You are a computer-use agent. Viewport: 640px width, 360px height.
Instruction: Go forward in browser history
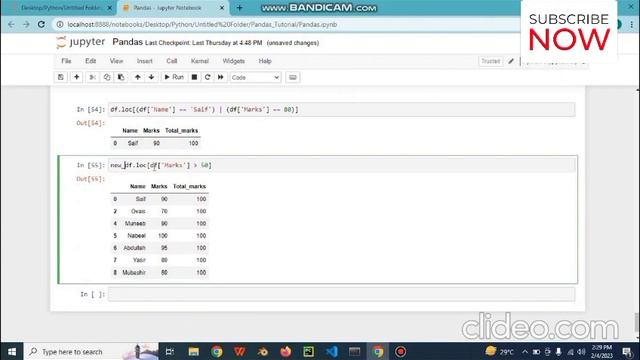[x=26, y=24]
